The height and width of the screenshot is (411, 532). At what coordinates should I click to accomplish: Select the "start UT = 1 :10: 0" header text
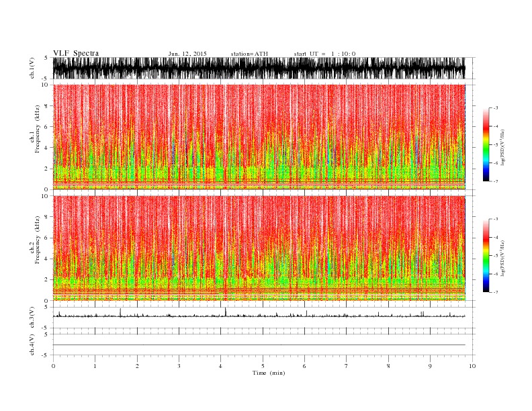click(x=324, y=54)
